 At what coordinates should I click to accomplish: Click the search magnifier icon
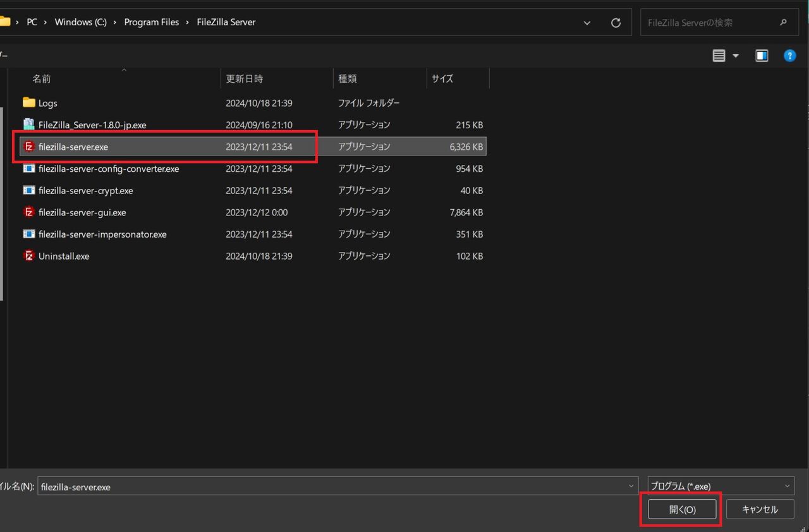[784, 22]
